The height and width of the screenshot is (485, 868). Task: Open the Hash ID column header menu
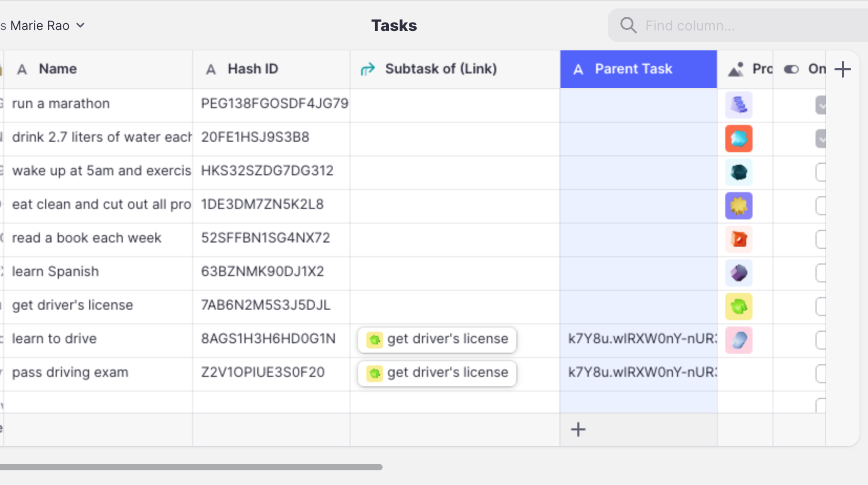tap(271, 69)
